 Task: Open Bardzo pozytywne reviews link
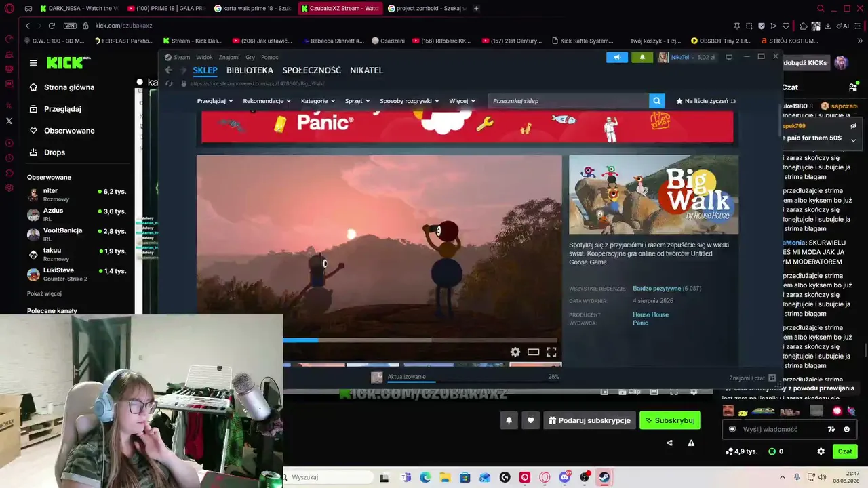click(656, 289)
